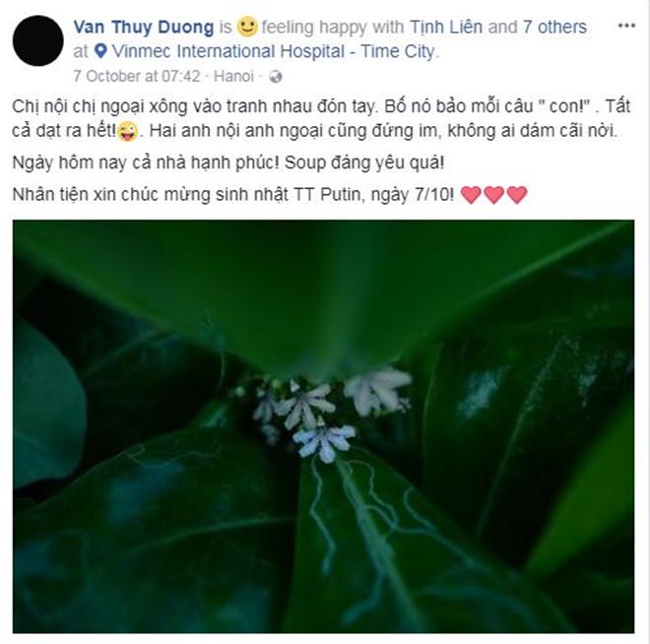
Task: Click the first red heart emoji
Action: (x=471, y=194)
